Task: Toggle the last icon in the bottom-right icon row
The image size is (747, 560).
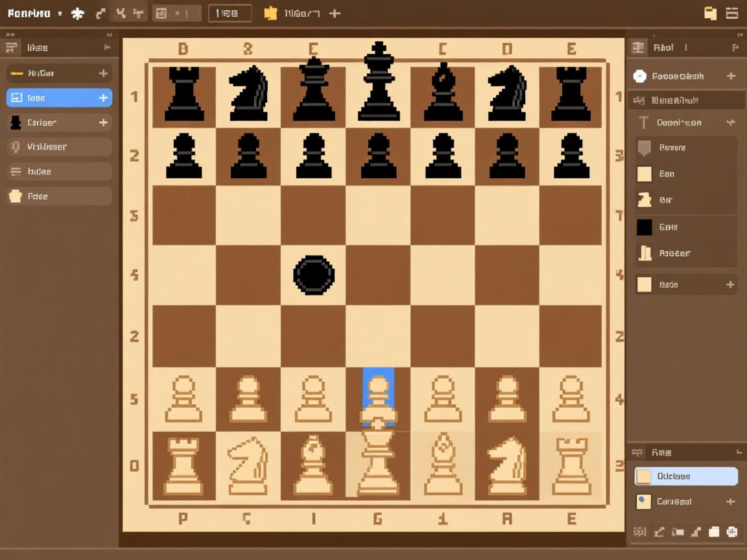Action: coord(731,531)
